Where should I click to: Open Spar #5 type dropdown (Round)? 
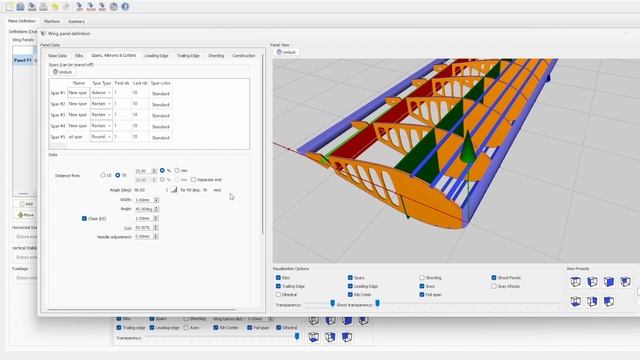101,137
